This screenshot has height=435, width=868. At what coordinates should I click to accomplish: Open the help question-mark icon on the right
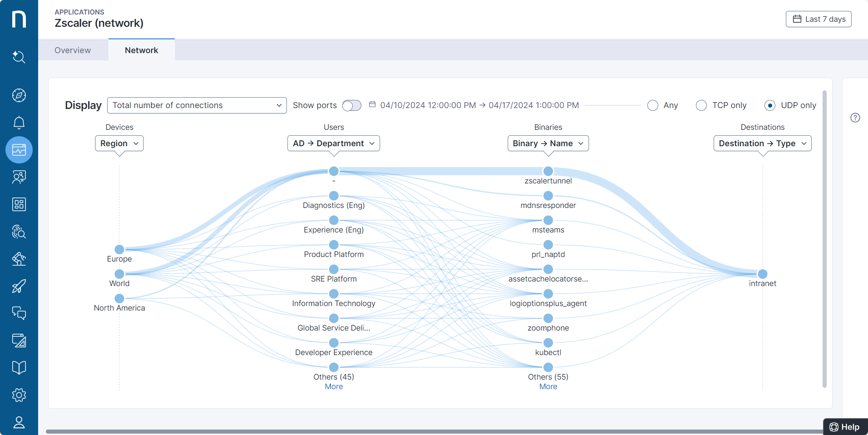[x=856, y=118]
